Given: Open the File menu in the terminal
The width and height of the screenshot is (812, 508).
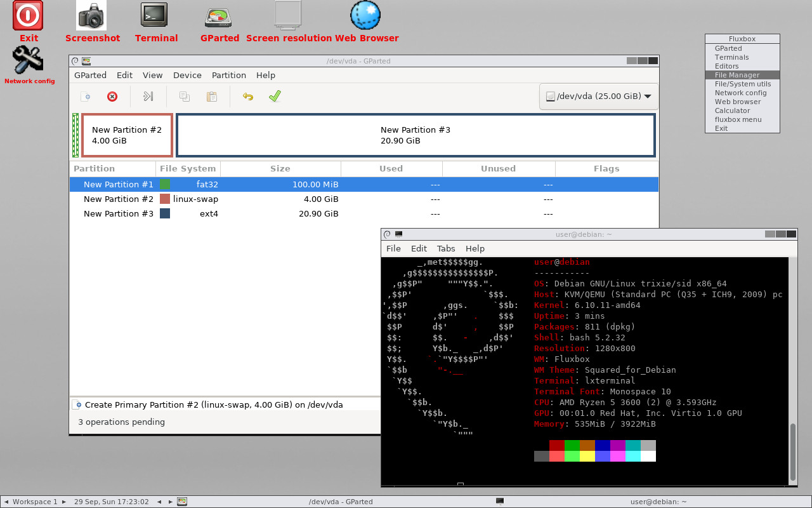Looking at the screenshot, I should coord(393,248).
